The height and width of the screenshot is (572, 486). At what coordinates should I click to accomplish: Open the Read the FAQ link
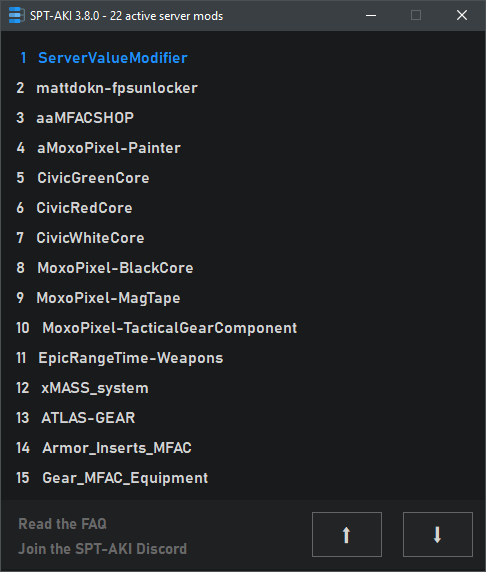coord(62,524)
